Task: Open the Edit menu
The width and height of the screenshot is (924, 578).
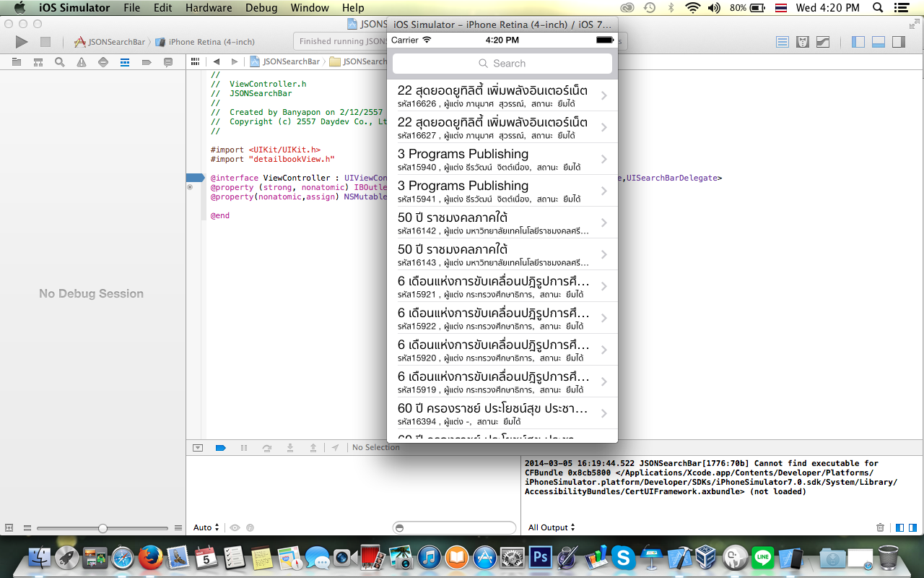Action: [x=163, y=8]
